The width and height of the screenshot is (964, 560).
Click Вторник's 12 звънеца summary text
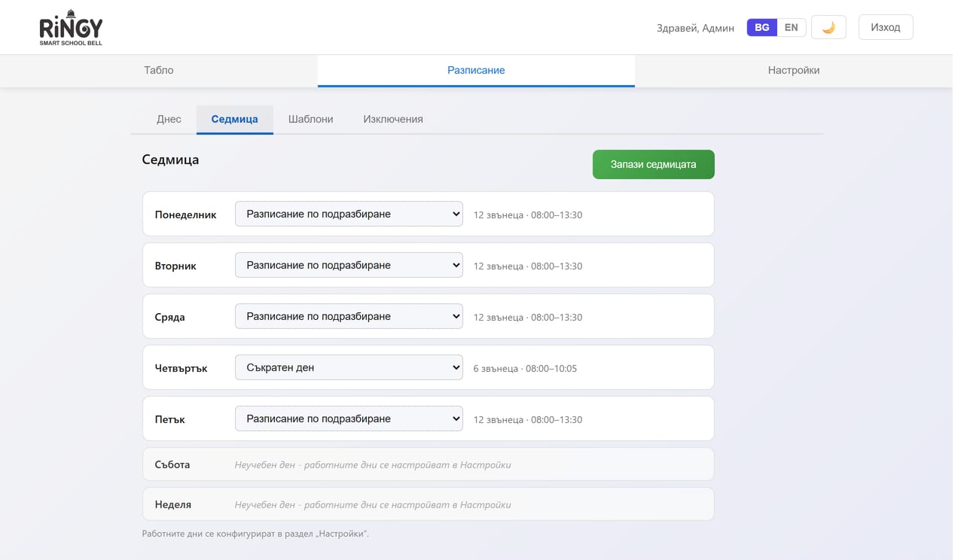tap(528, 266)
